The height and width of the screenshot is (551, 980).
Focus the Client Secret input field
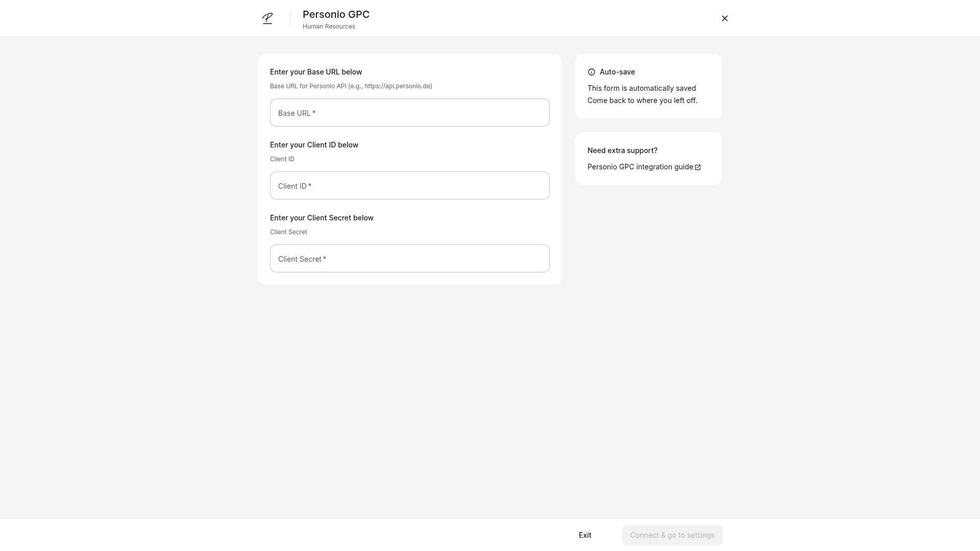click(409, 259)
